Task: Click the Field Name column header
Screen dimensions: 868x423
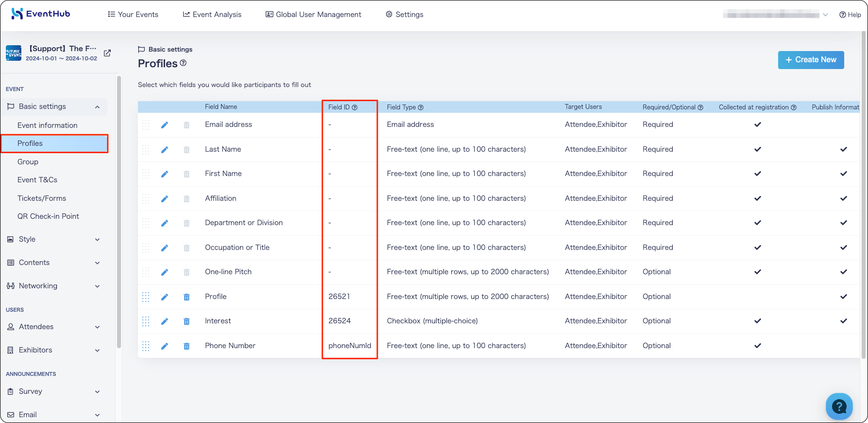Action: (x=221, y=107)
